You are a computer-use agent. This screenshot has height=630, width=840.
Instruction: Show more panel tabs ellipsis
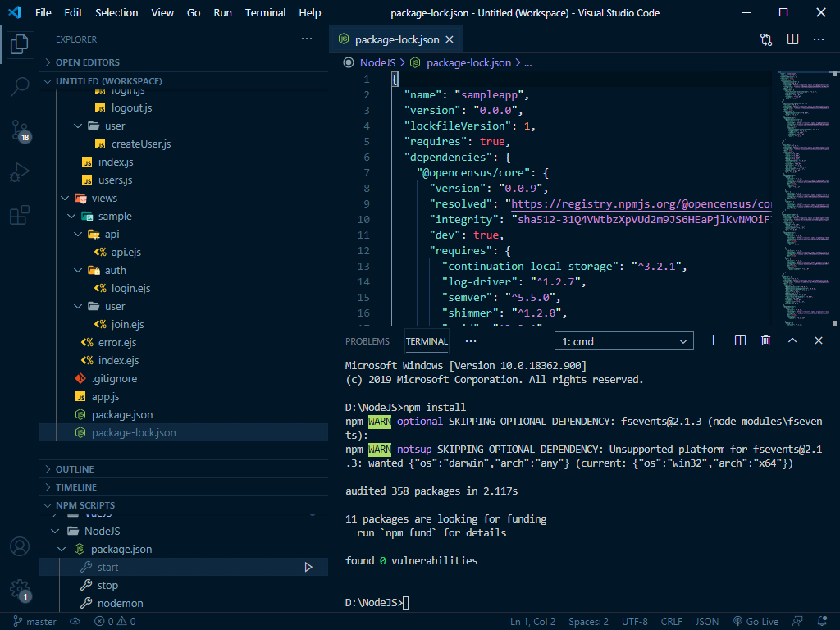[470, 341]
